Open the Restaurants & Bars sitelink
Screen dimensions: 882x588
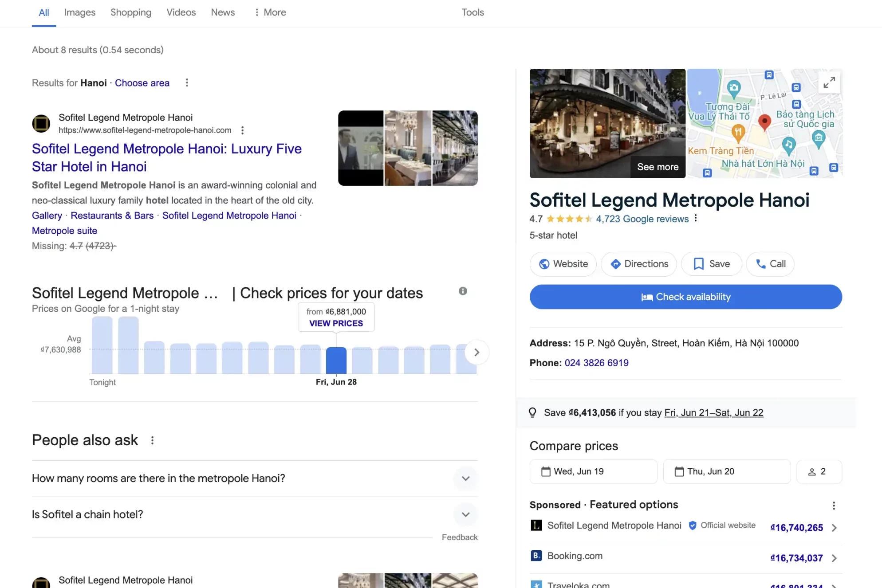[x=112, y=216]
